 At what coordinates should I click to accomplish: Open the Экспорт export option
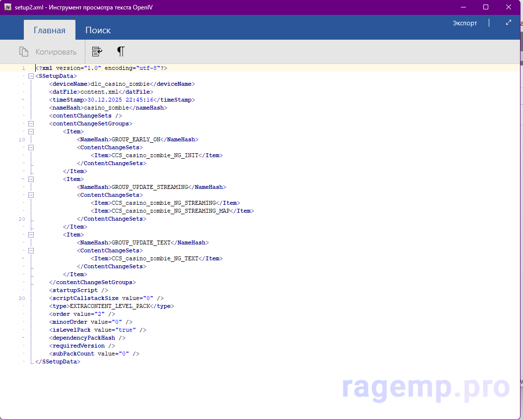(464, 23)
